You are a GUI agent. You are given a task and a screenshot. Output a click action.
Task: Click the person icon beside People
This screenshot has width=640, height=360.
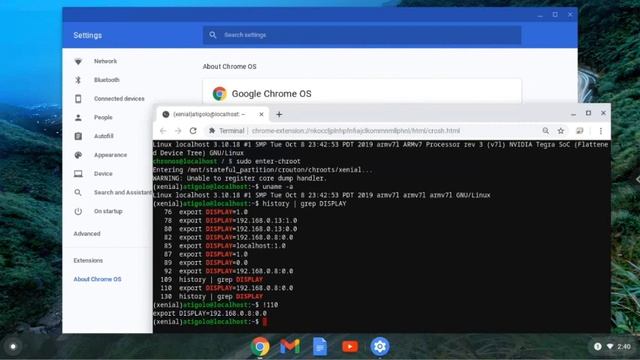point(78,118)
